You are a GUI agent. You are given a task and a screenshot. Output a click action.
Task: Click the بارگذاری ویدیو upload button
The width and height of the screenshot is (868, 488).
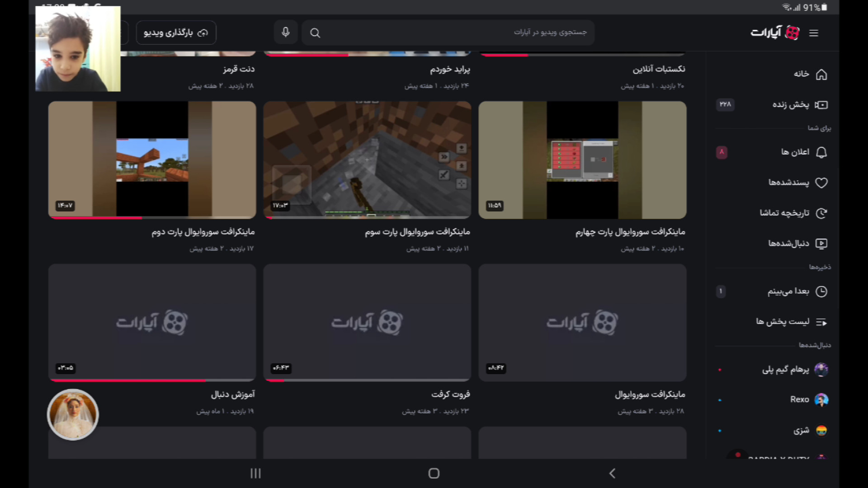tap(176, 33)
